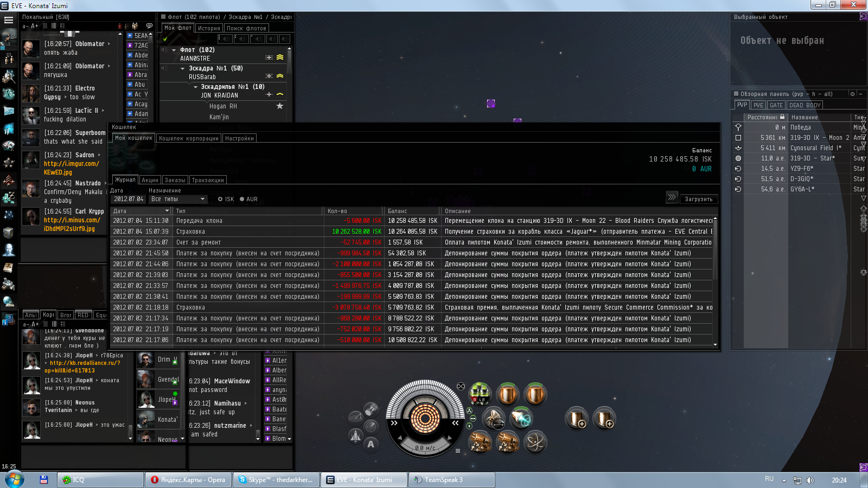Toggle the second fleet voice channel speaker button
The image size is (868, 488).
(241, 39)
